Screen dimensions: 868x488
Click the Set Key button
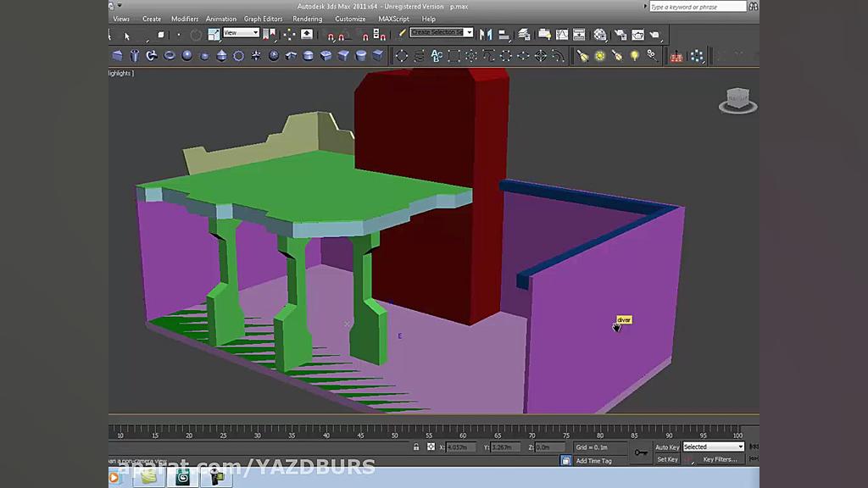666,458
